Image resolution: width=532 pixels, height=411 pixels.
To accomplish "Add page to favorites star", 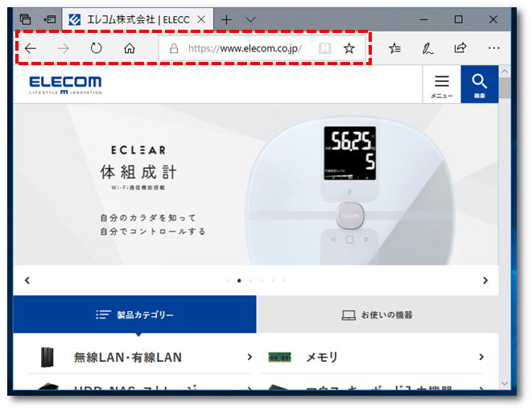I will 348,48.
